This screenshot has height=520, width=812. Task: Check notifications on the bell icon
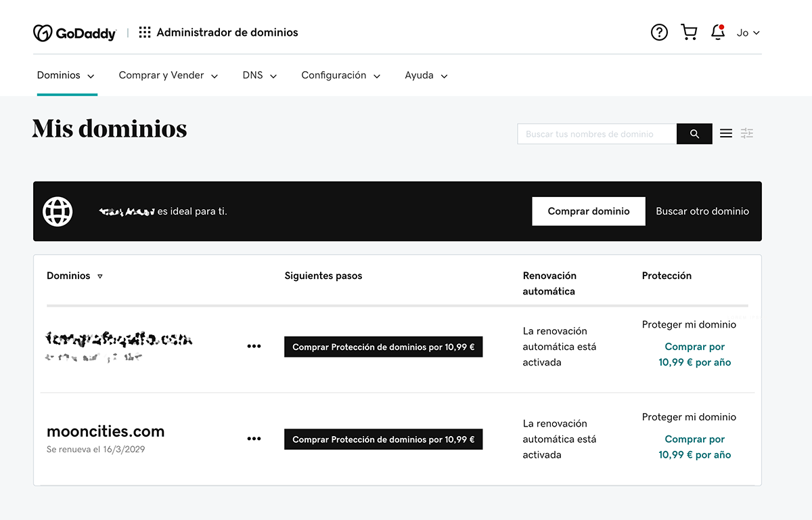point(717,32)
